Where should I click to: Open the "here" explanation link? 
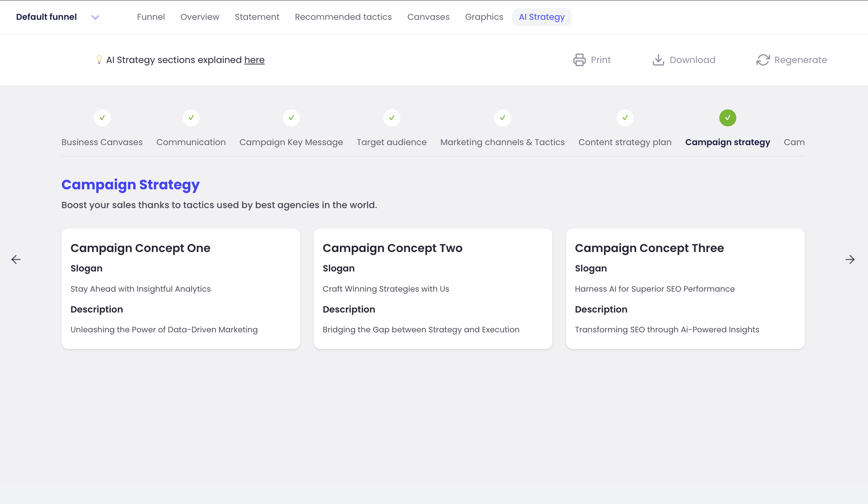(254, 59)
